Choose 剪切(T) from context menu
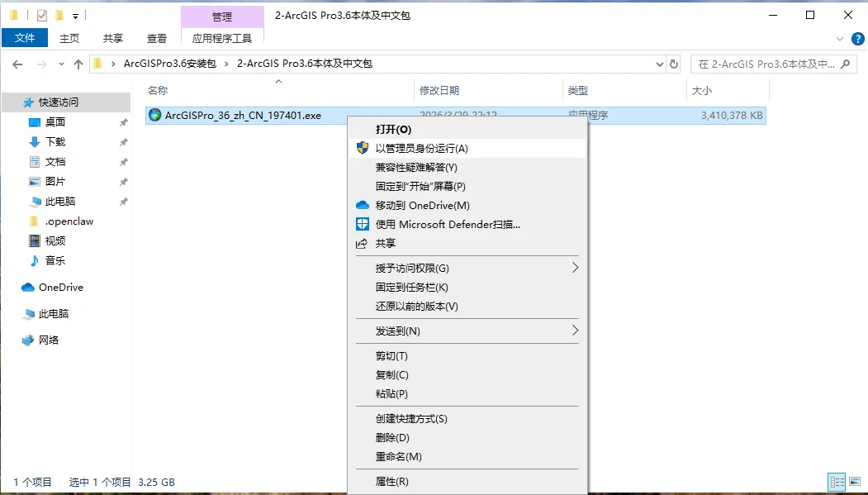Image resolution: width=868 pixels, height=495 pixels. [467, 356]
